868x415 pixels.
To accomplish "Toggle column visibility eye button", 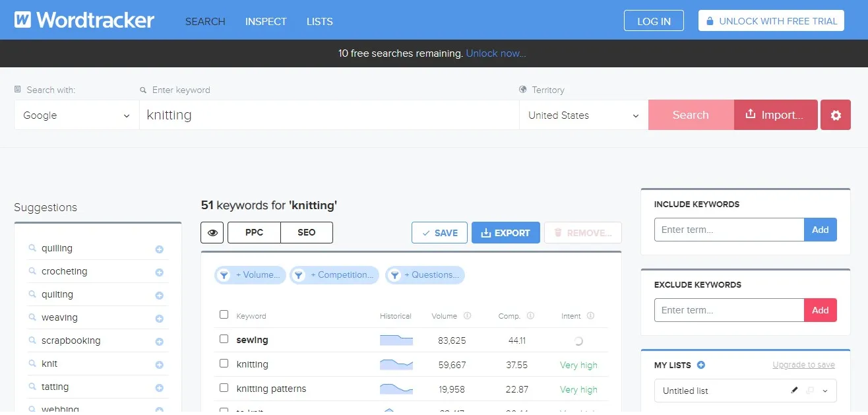I will (212, 233).
